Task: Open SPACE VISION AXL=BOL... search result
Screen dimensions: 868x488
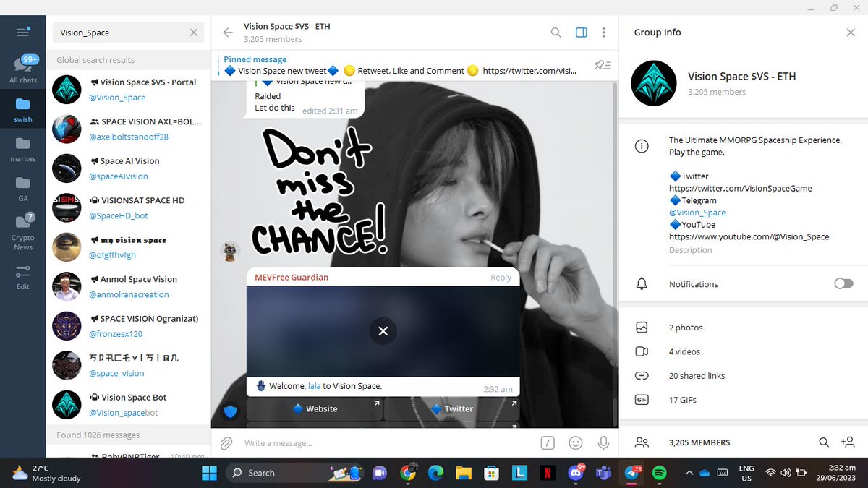Action: coord(128,129)
